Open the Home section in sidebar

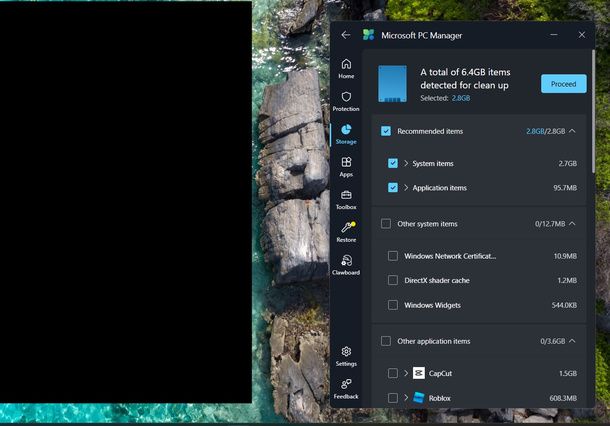tap(346, 68)
